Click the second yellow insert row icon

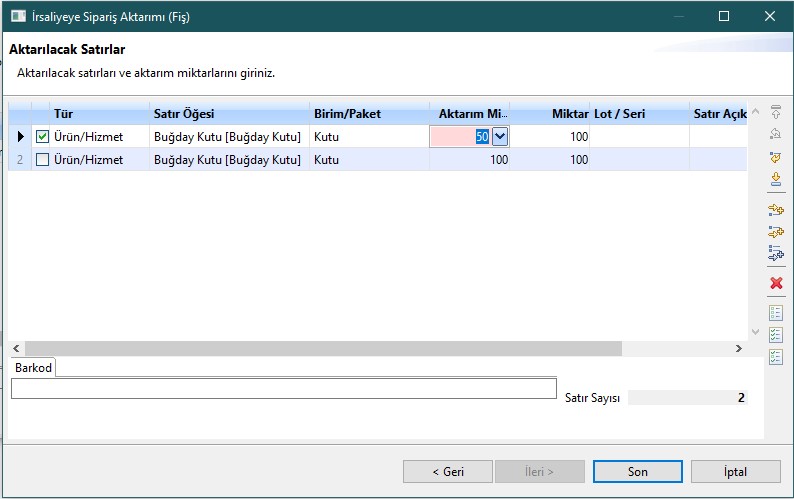pyautogui.click(x=775, y=232)
